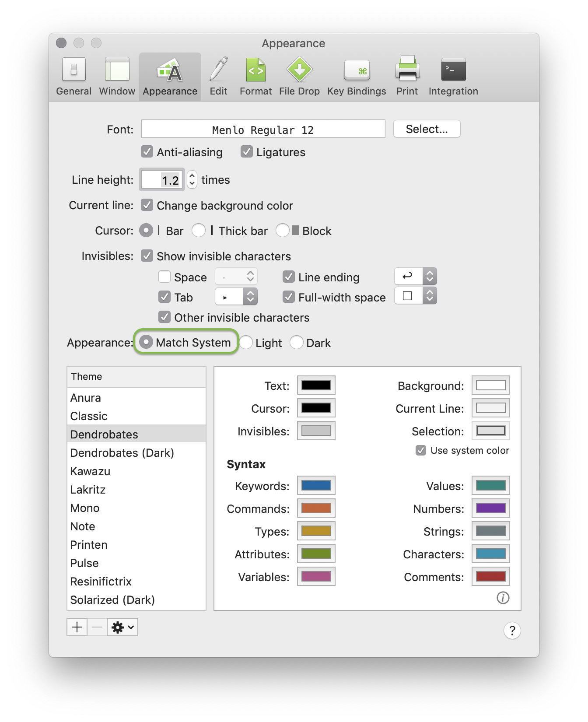Select the Anura theme
588x722 pixels.
coord(136,397)
